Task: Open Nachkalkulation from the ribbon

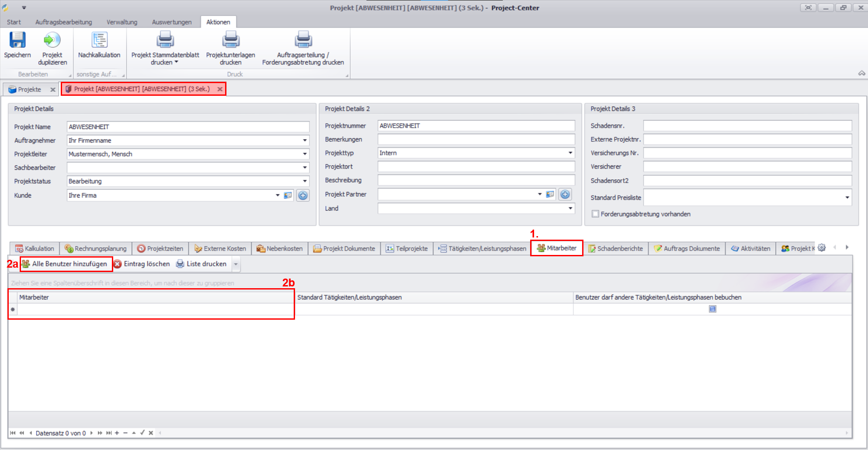Action: point(99,41)
